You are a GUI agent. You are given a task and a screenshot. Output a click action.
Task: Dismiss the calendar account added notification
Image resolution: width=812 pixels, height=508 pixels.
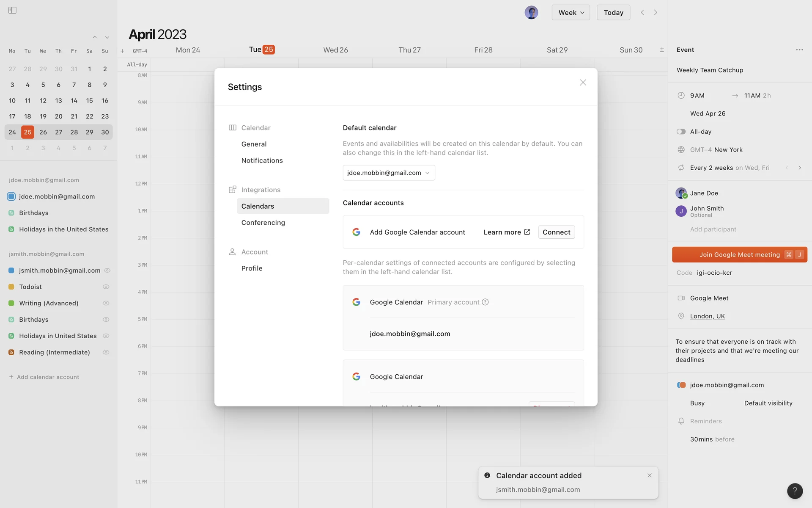tap(649, 475)
